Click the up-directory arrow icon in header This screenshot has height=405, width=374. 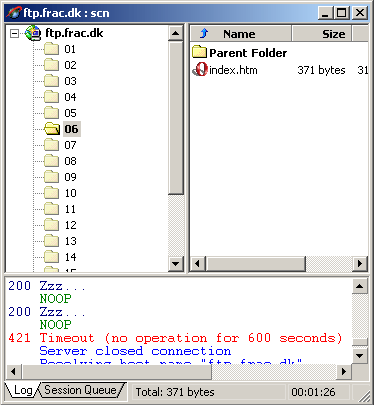[204, 33]
